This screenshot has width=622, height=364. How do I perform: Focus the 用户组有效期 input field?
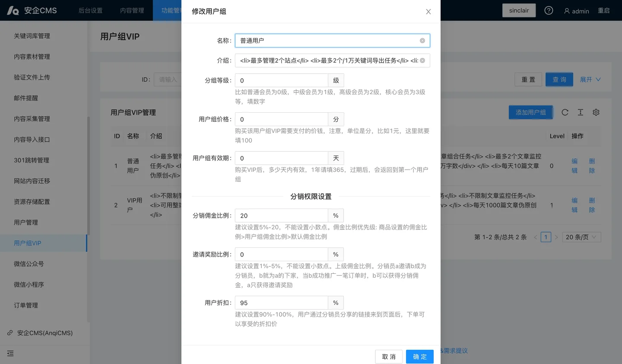281,158
